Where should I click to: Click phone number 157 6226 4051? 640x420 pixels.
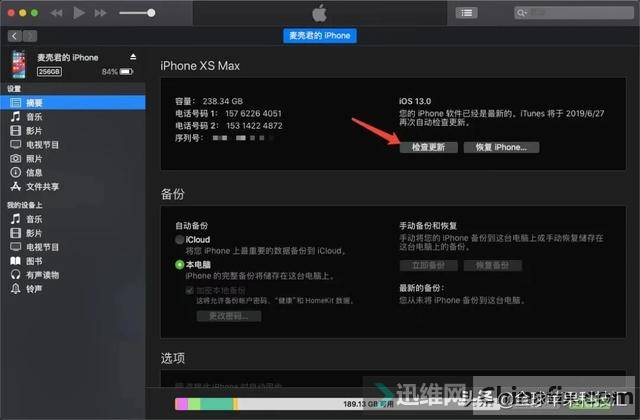pyautogui.click(x=253, y=113)
